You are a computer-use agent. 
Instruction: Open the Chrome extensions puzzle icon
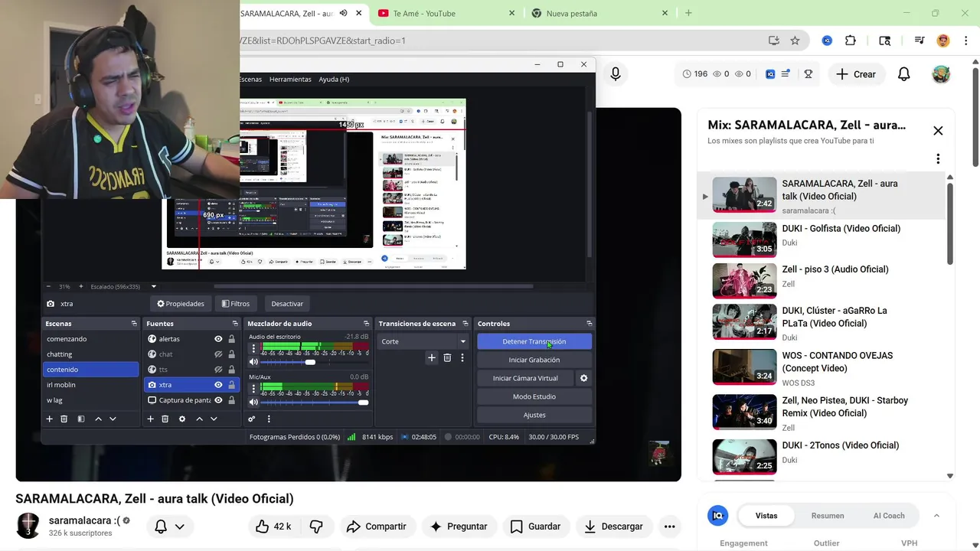point(851,41)
